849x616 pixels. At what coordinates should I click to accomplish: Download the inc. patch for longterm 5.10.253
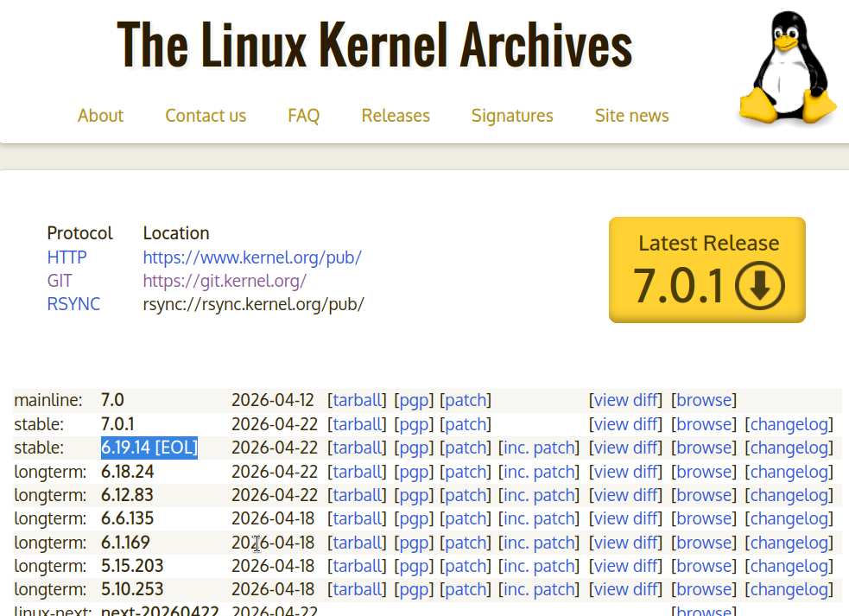[x=539, y=589]
